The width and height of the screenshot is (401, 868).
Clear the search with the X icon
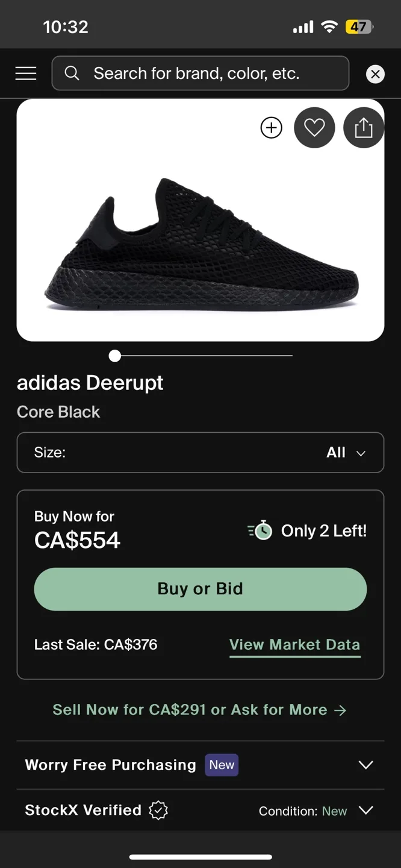[375, 74]
